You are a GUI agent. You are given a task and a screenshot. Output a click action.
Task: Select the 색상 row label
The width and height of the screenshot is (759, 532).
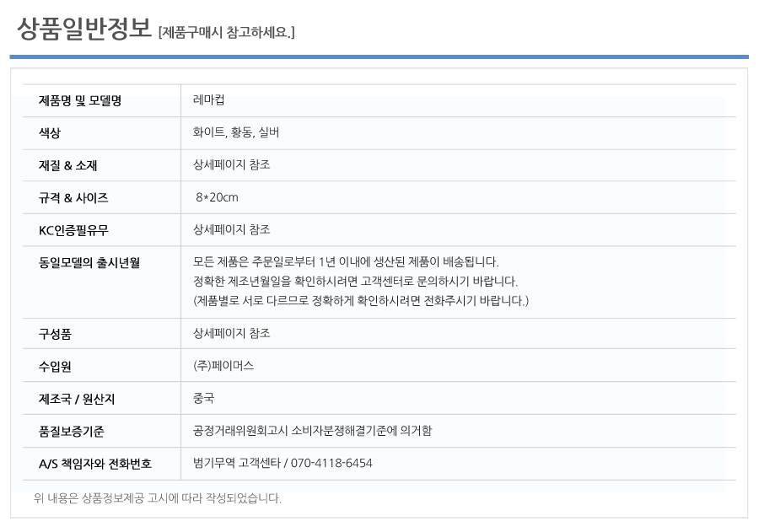point(50,133)
